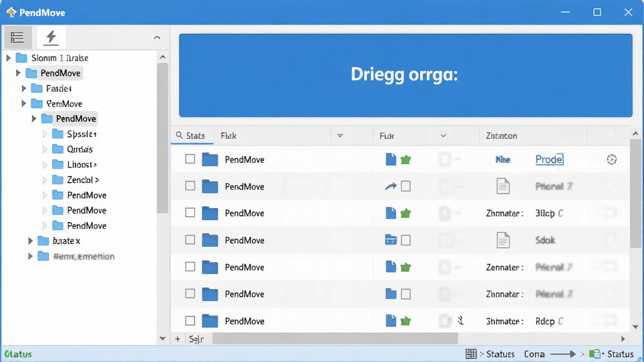Image resolution: width=644 pixels, height=362 pixels.
Task: Switch to the Stats tab
Action: (191, 136)
